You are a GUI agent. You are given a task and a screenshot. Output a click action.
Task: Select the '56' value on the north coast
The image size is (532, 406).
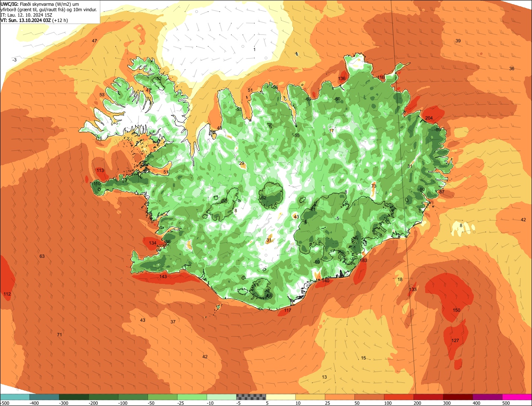(x=275, y=87)
